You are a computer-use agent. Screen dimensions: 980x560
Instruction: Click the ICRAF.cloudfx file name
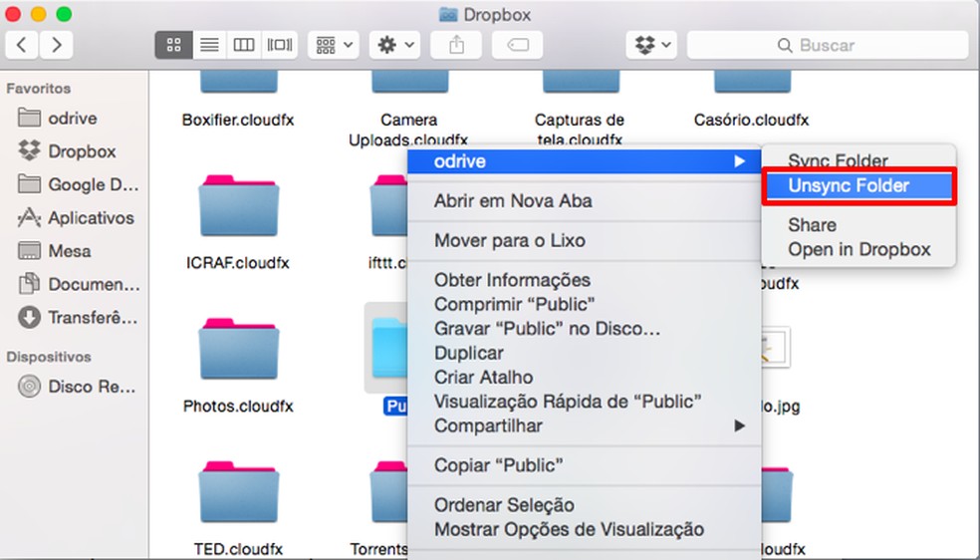click(x=238, y=262)
